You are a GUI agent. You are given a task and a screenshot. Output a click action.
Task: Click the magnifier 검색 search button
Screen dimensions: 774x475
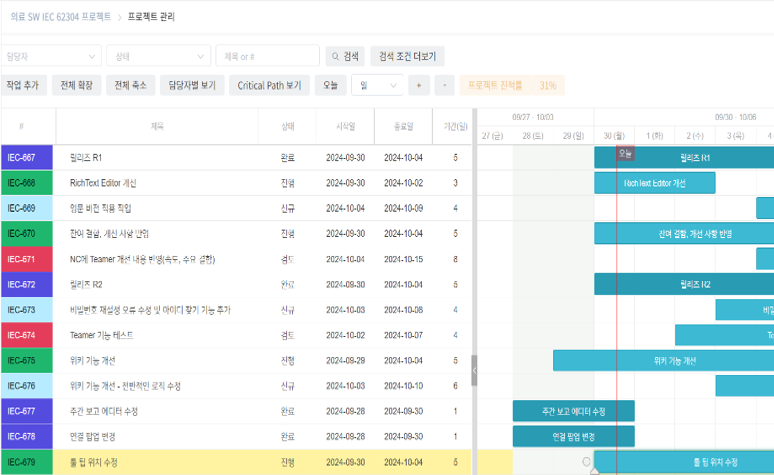pos(345,56)
